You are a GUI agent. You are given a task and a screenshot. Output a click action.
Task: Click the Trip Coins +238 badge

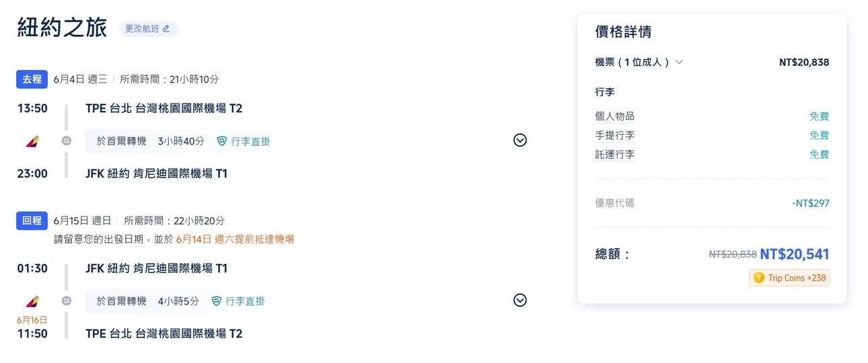coord(789,278)
